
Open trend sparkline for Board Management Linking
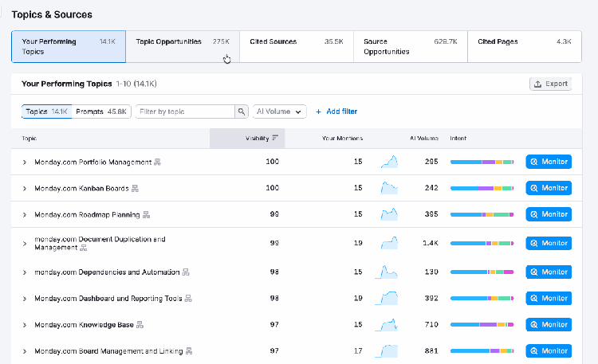tap(386, 351)
